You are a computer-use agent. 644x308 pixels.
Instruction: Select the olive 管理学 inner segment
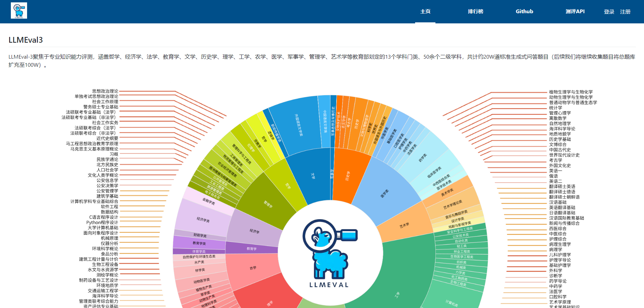(x=268, y=204)
